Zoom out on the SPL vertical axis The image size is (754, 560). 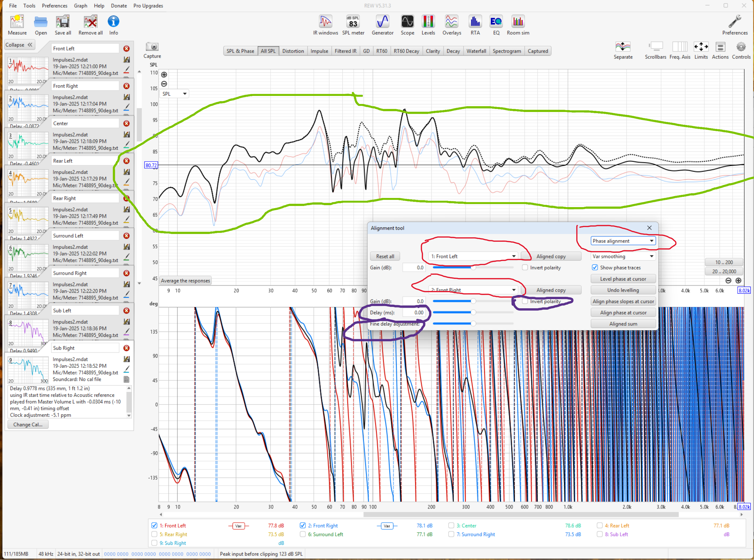[x=164, y=84]
